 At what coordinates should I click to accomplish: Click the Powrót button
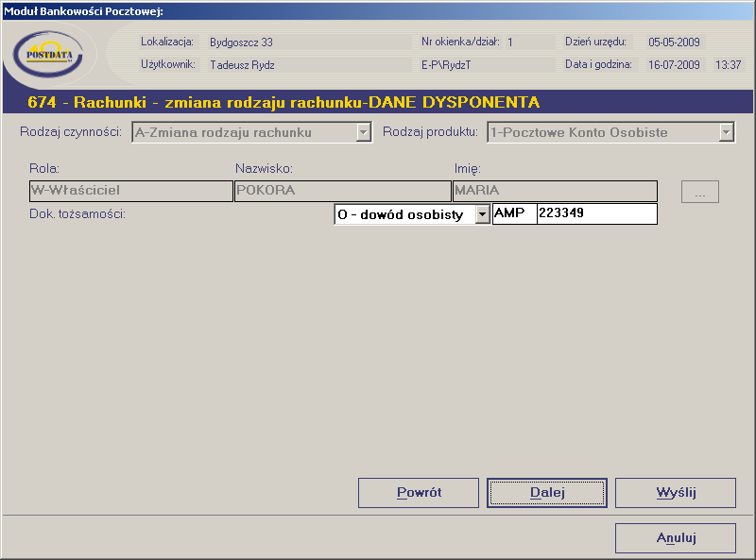419,493
